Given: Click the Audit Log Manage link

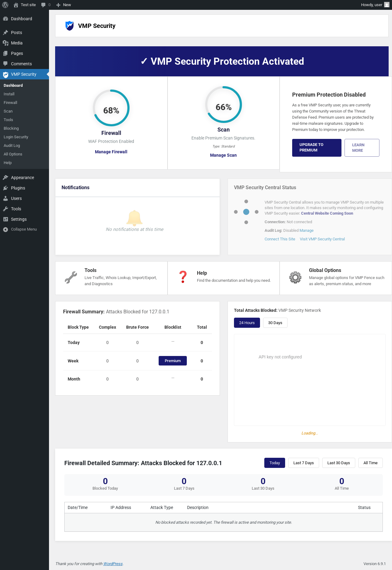Looking at the screenshot, I should point(307,231).
